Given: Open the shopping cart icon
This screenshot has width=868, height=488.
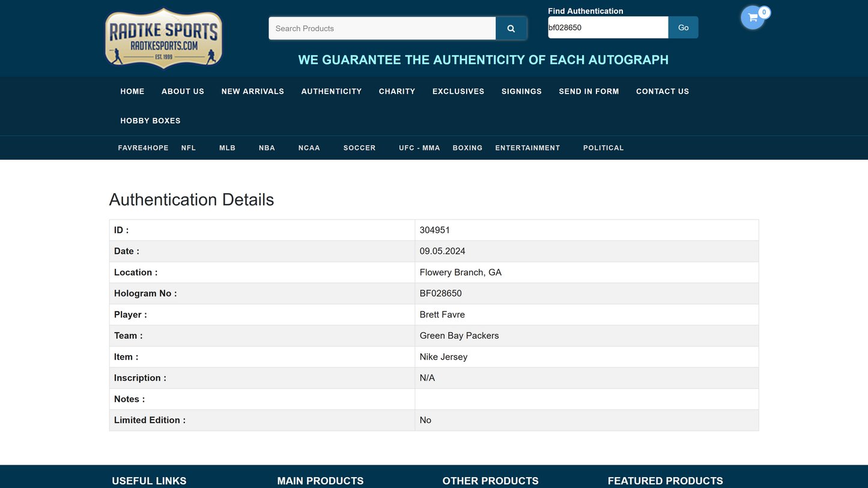Looking at the screenshot, I should 753,17.
